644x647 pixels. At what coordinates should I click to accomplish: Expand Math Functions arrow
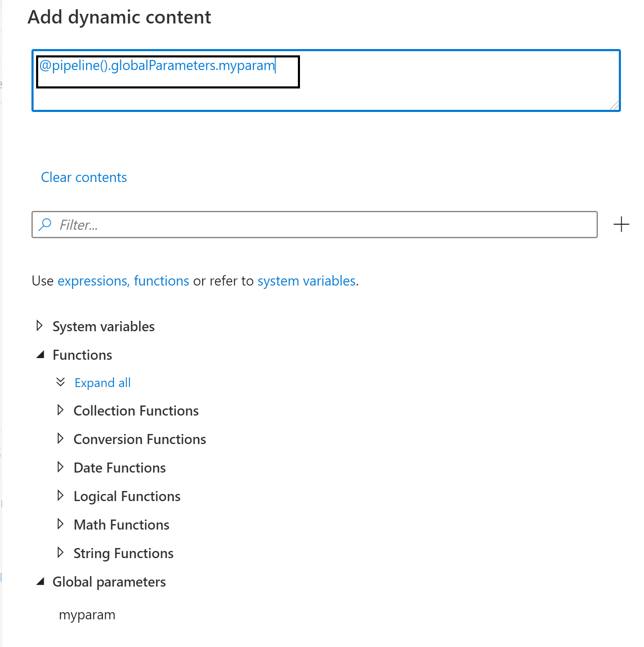60,524
